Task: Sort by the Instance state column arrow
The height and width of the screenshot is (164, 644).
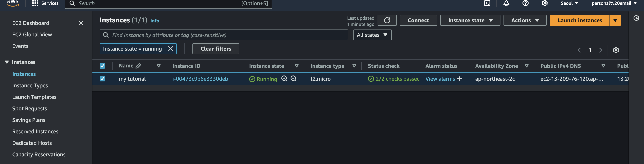Action: point(297,66)
